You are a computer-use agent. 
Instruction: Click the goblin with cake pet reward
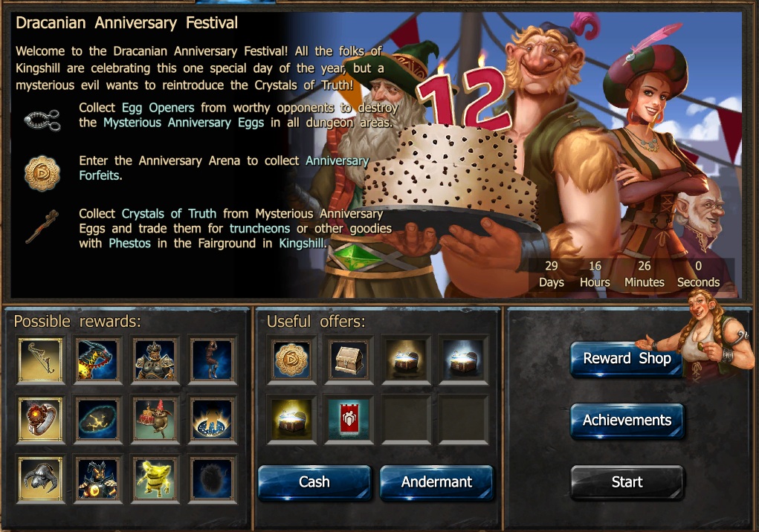coord(155,419)
